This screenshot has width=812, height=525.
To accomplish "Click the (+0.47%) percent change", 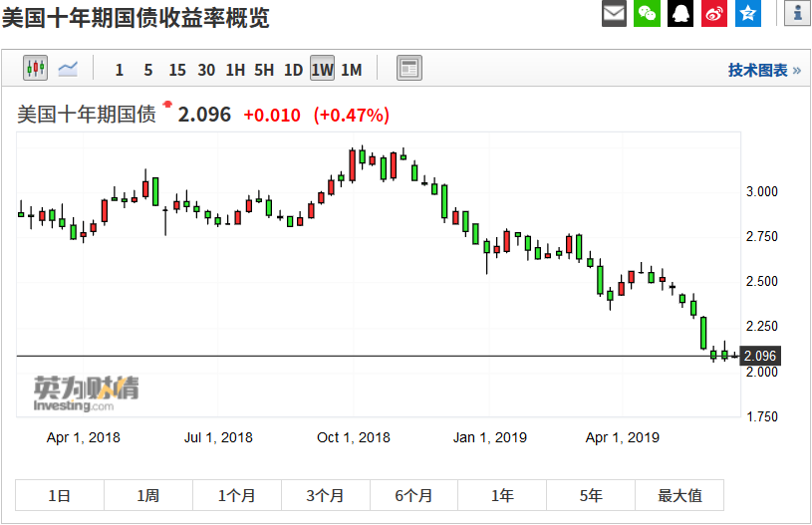I will (x=351, y=115).
